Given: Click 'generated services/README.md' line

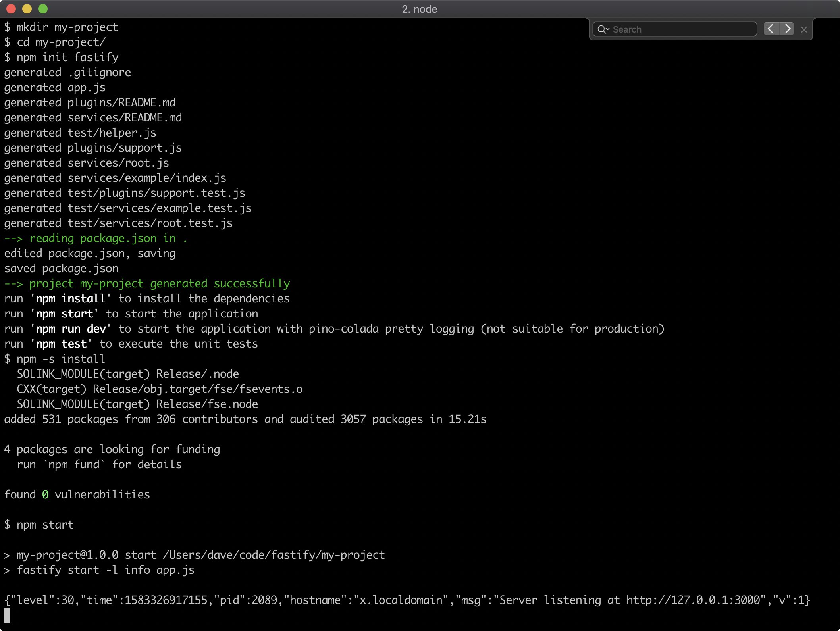Looking at the screenshot, I should [93, 118].
